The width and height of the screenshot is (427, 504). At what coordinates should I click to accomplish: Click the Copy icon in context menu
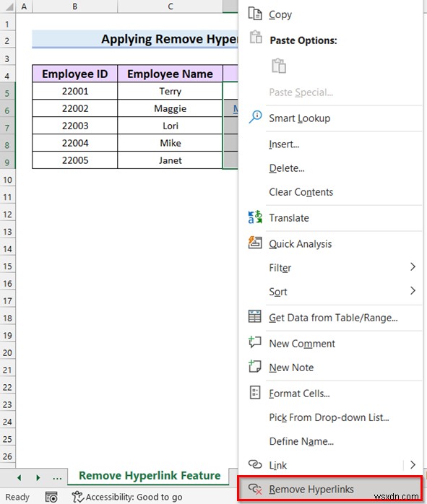click(x=255, y=14)
